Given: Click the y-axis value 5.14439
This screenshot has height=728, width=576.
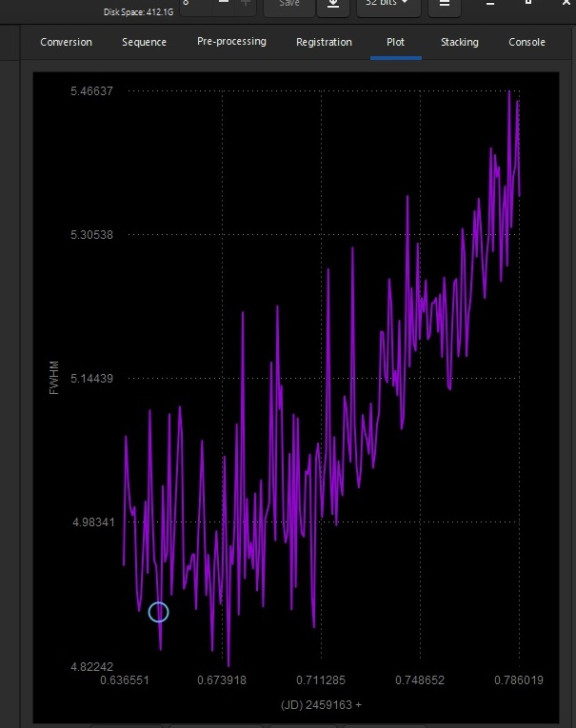Looking at the screenshot, I should 91,379.
